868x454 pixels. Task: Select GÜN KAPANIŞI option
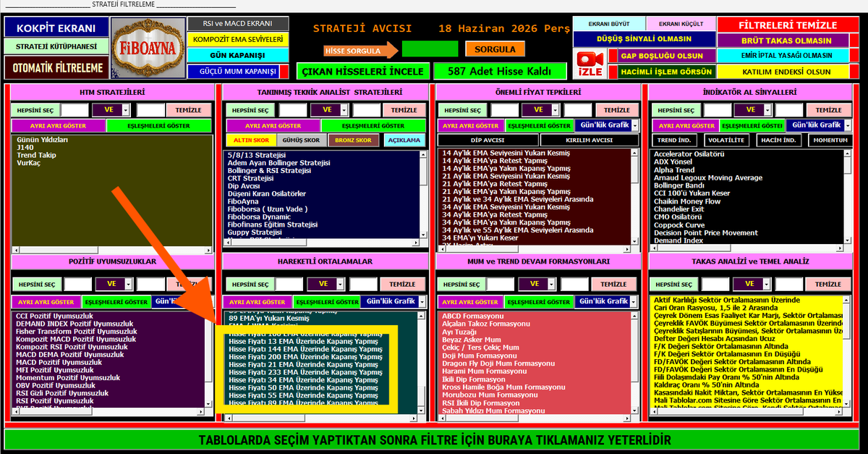(x=238, y=56)
